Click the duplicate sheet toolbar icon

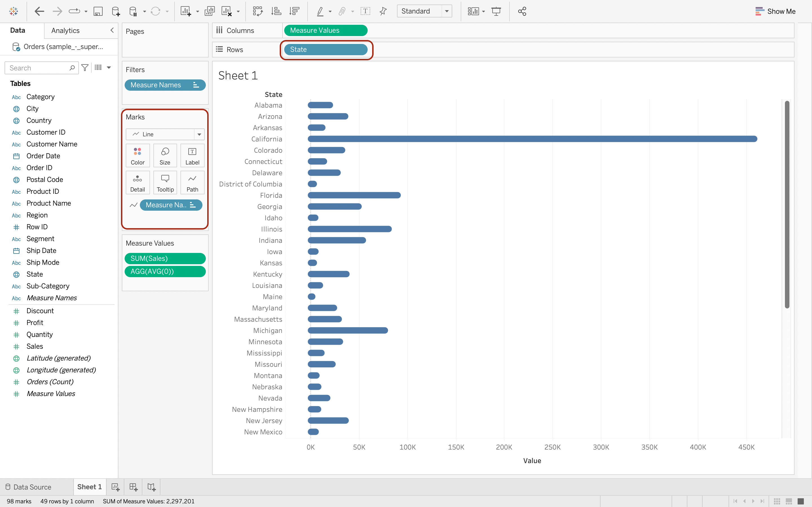tap(209, 11)
